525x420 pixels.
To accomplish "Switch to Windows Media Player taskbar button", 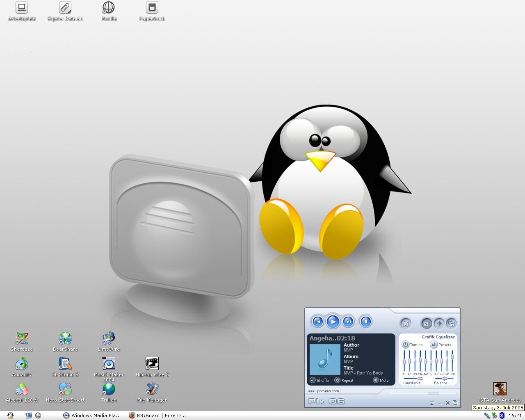I will tap(92, 415).
